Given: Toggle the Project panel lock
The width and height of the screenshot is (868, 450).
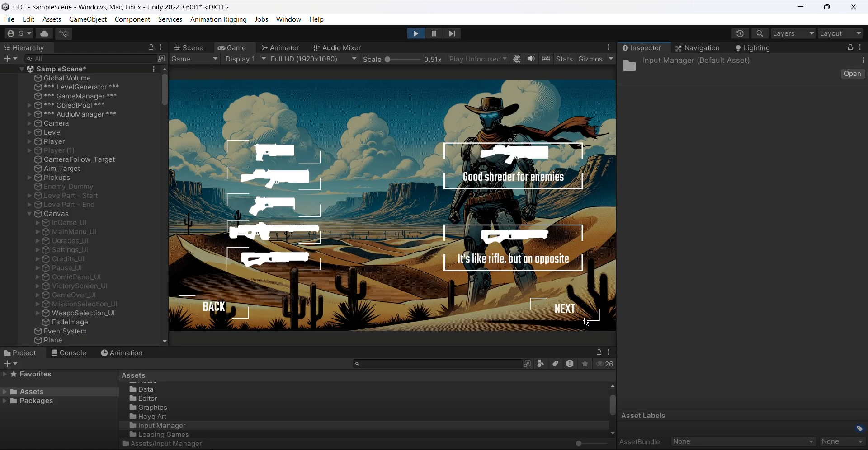Looking at the screenshot, I should click(x=599, y=352).
